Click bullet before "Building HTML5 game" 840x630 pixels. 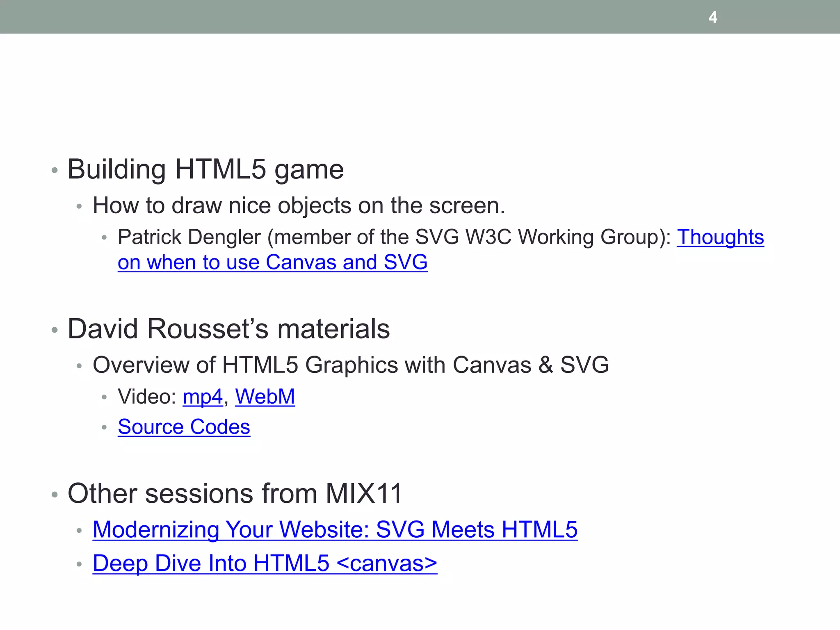pos(55,170)
